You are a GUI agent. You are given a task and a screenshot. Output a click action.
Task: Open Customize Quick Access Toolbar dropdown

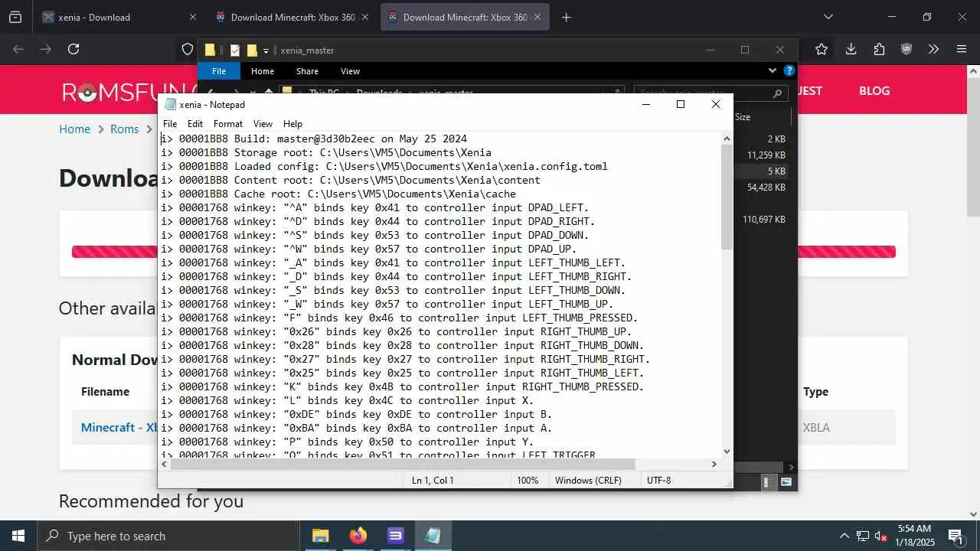tap(266, 51)
